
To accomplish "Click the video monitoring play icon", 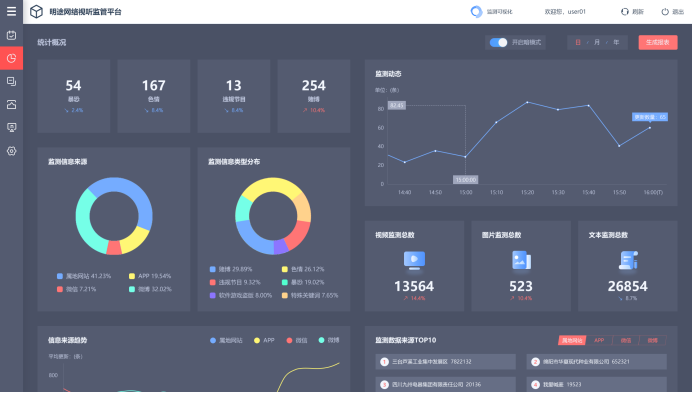I will pyautogui.click(x=414, y=260).
